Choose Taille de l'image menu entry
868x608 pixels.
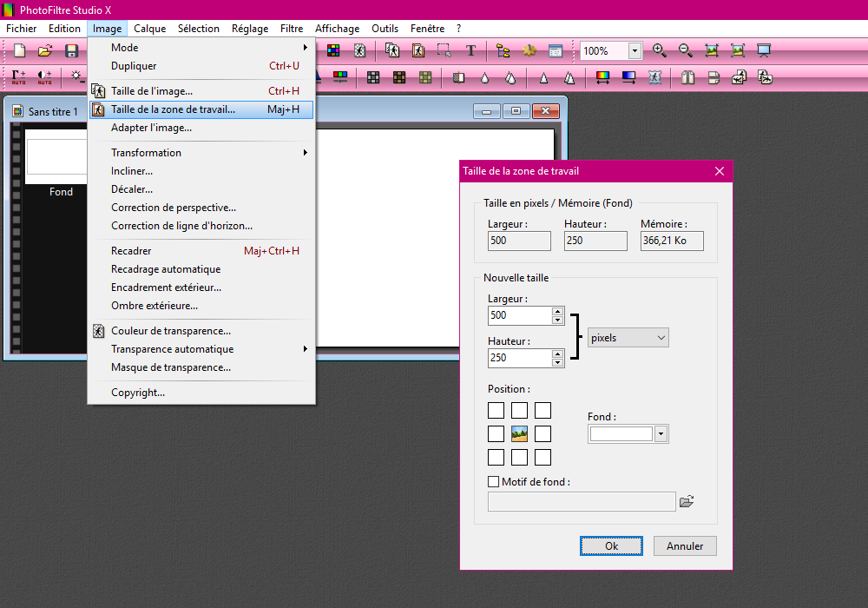click(201, 91)
